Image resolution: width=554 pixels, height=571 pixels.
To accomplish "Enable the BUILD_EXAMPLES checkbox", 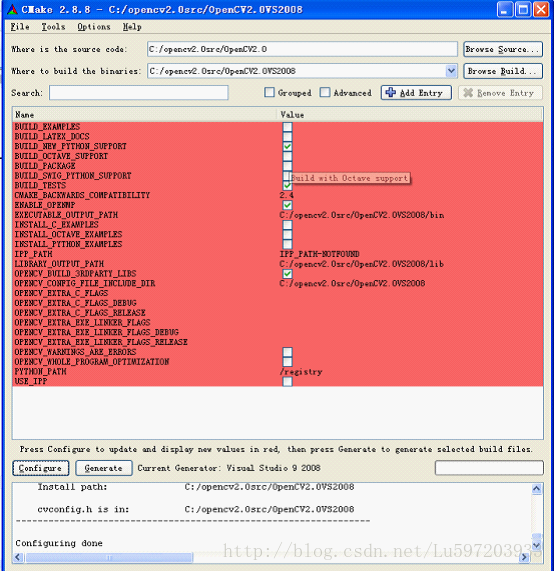I will (x=287, y=127).
